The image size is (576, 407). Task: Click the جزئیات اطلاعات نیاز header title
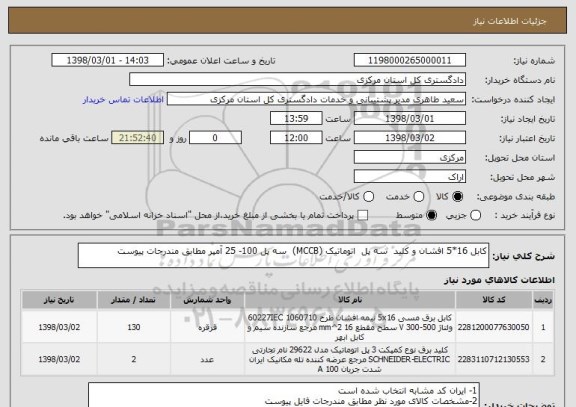pos(510,21)
